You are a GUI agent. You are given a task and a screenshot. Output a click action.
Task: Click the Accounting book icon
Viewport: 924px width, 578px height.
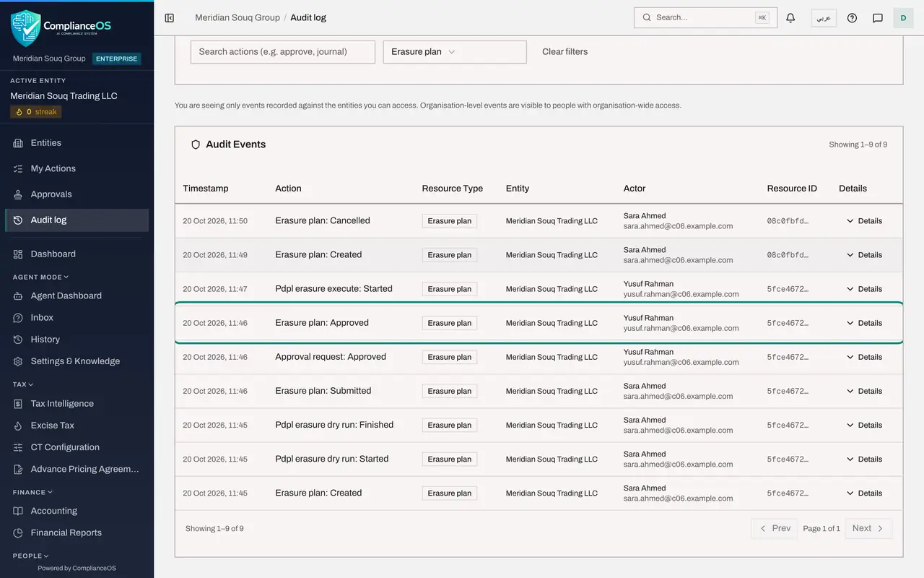[x=18, y=511]
